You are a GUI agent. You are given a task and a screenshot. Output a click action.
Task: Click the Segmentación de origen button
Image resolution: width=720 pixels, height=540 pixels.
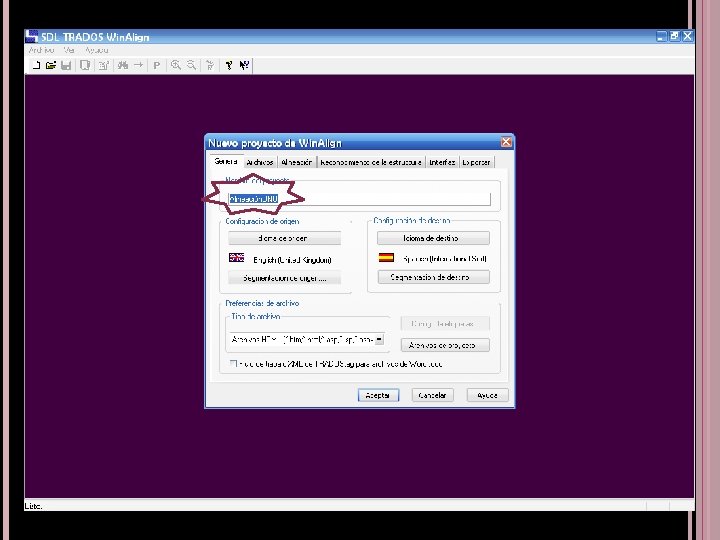284,278
